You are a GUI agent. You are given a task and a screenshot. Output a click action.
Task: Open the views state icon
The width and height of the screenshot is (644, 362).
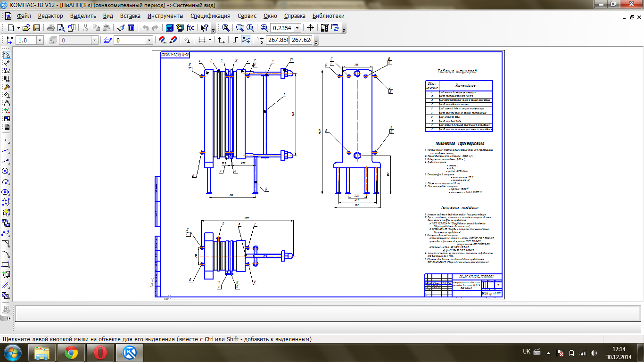pos(53,40)
